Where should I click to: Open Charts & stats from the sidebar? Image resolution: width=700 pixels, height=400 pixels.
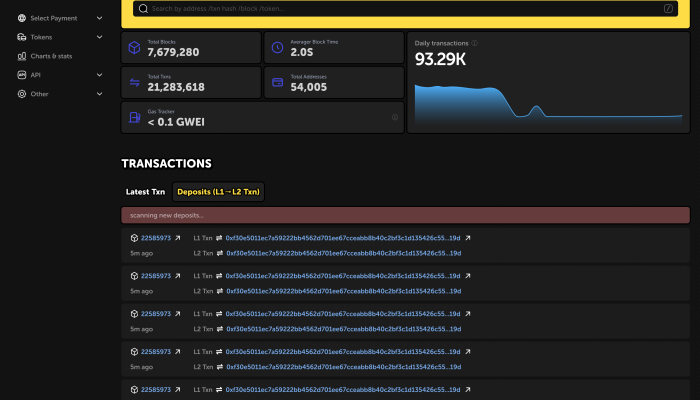pyautogui.click(x=51, y=56)
